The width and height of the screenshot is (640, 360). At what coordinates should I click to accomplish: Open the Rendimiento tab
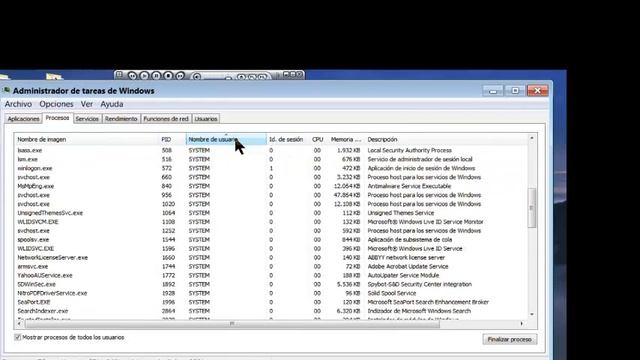[121, 119]
